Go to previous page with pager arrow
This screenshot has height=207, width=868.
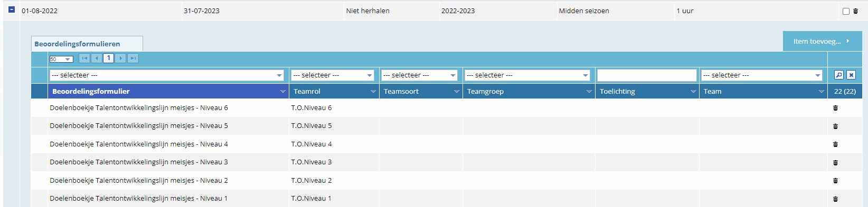pos(97,58)
